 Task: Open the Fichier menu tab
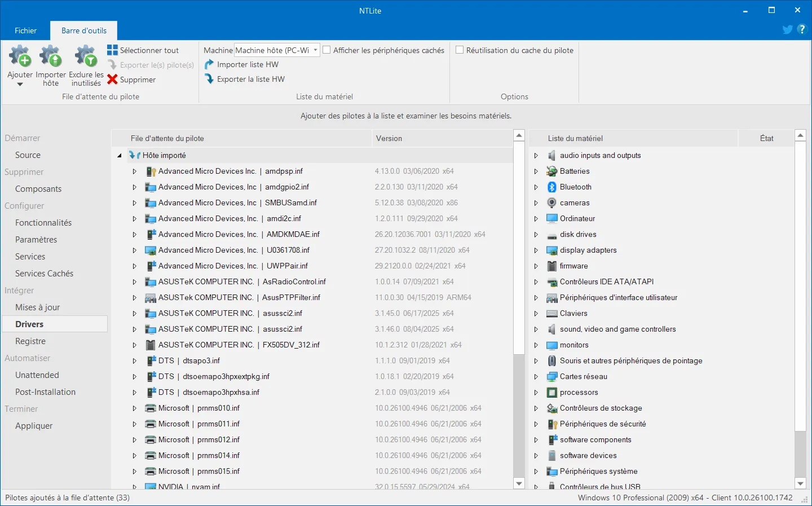25,30
